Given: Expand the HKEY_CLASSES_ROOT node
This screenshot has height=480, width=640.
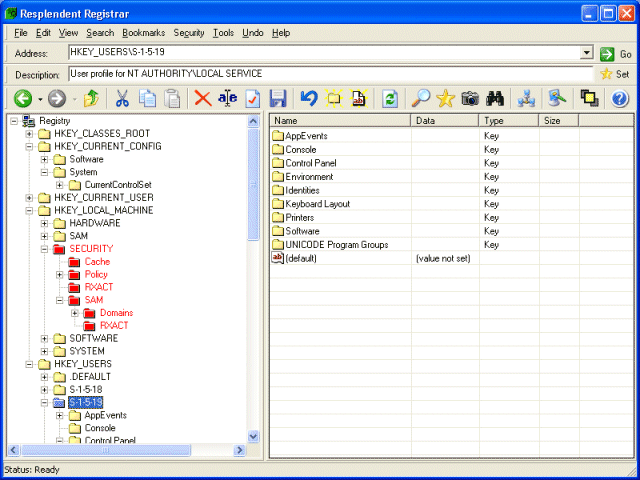Looking at the screenshot, I should (x=29, y=133).
